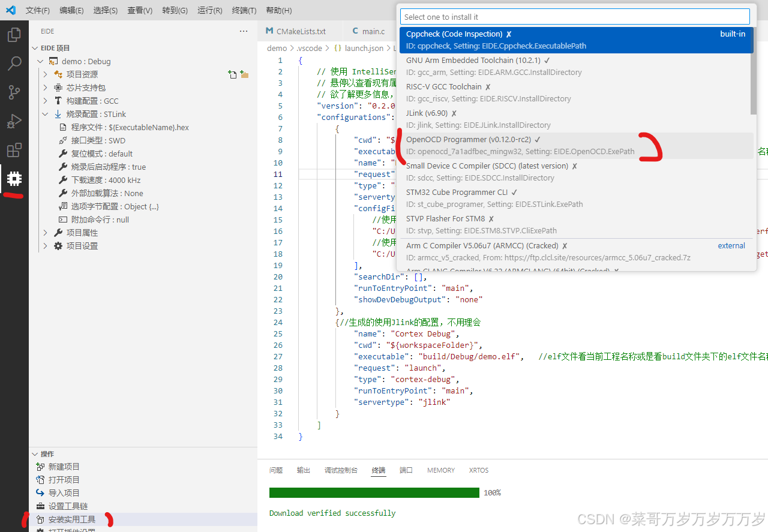768x532 pixels.
Task: Select RISC-V GCC Toolchain entry
Action: [575, 93]
